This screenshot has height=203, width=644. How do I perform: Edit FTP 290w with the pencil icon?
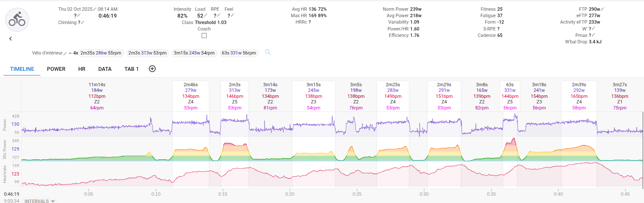pyautogui.click(x=603, y=9)
